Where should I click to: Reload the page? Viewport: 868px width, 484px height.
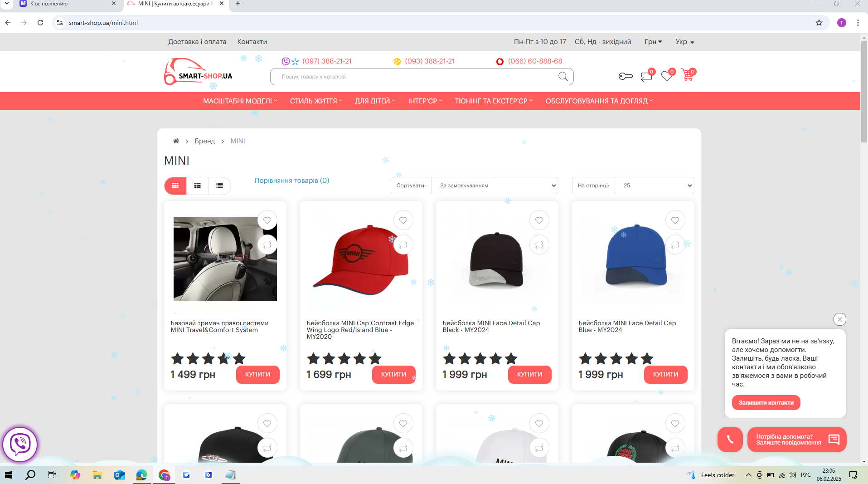(x=40, y=23)
